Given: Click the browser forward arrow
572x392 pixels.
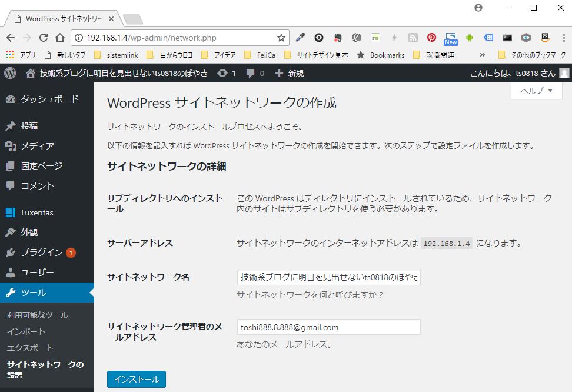Looking at the screenshot, I should (27, 38).
